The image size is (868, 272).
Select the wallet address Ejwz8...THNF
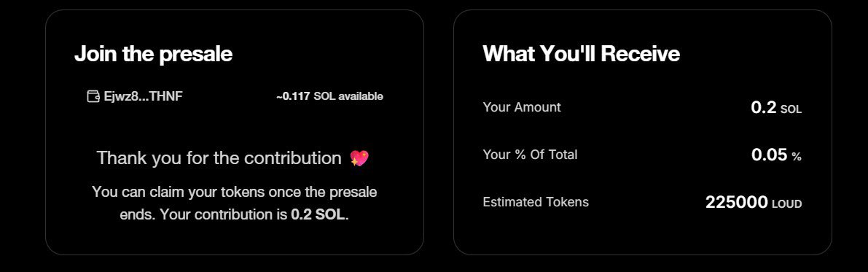(144, 96)
